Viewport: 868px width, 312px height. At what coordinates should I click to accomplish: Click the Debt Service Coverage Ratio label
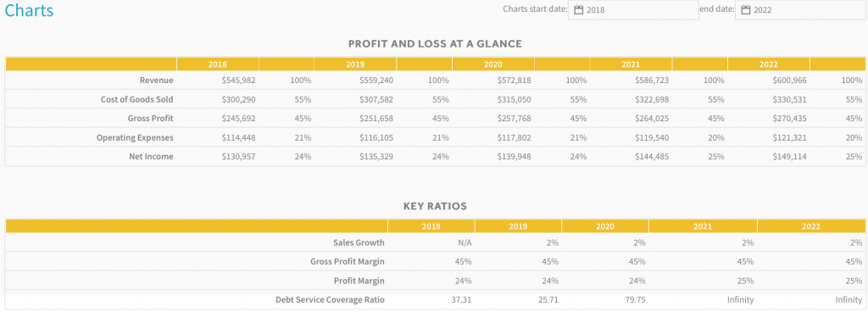[330, 300]
